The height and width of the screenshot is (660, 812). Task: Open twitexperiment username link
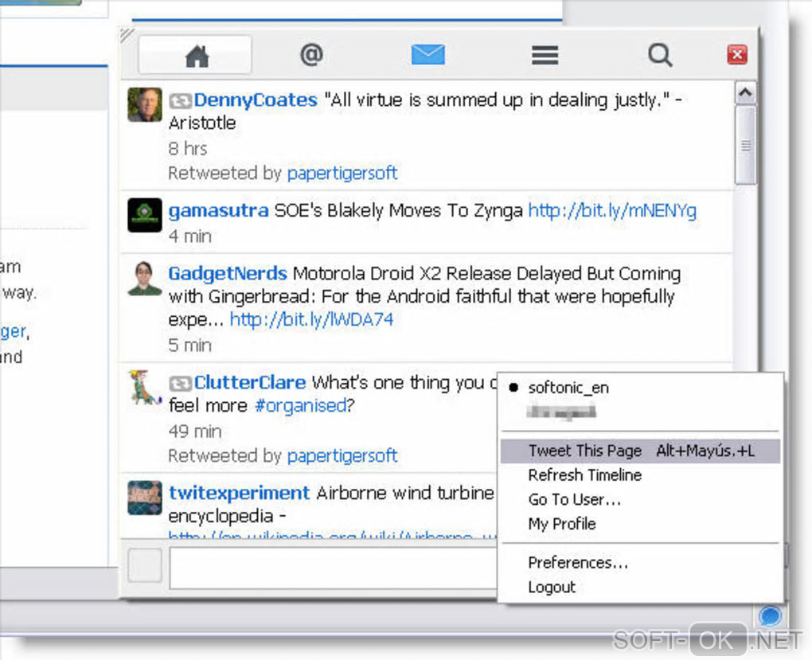click(x=240, y=492)
